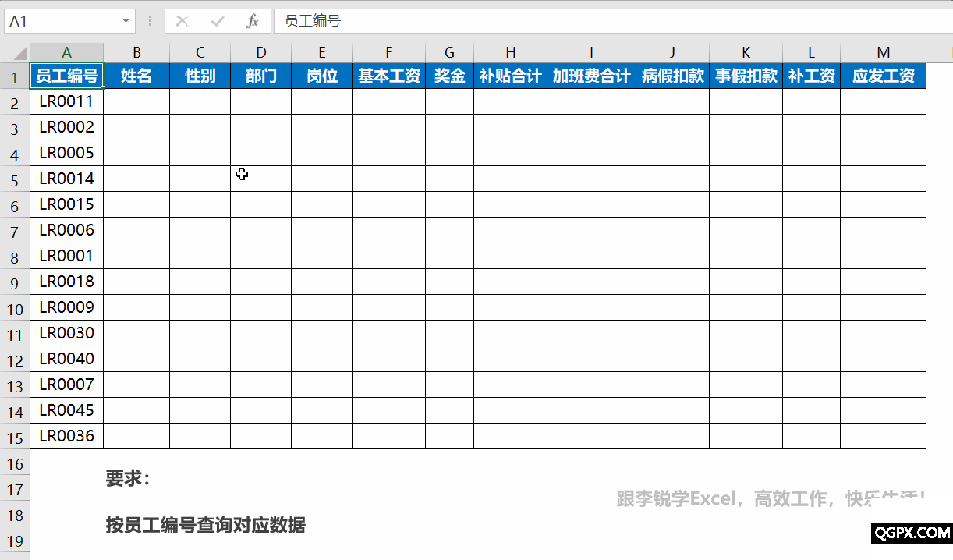Select row 1 header

[15, 76]
